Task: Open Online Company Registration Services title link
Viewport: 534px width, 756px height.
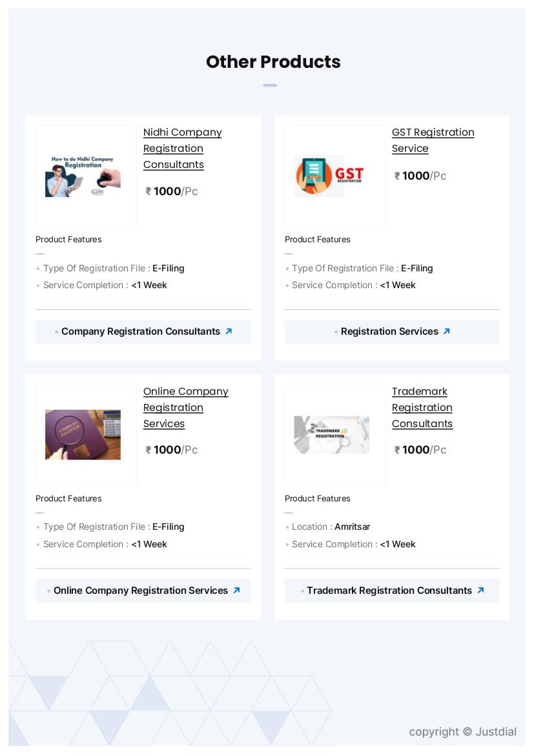Action: tap(185, 408)
